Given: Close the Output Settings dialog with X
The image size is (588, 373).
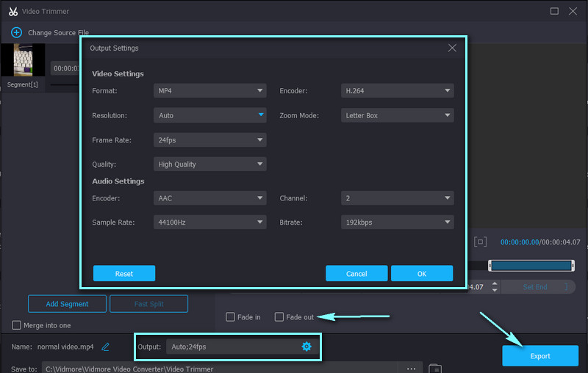Looking at the screenshot, I should (452, 48).
